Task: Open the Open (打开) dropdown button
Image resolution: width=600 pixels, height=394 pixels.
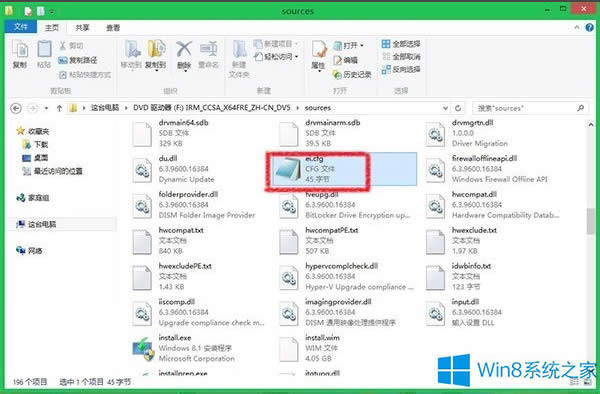Action: [348, 46]
